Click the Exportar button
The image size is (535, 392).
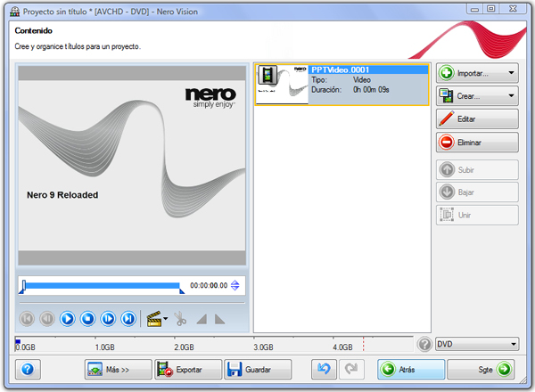[188, 369]
